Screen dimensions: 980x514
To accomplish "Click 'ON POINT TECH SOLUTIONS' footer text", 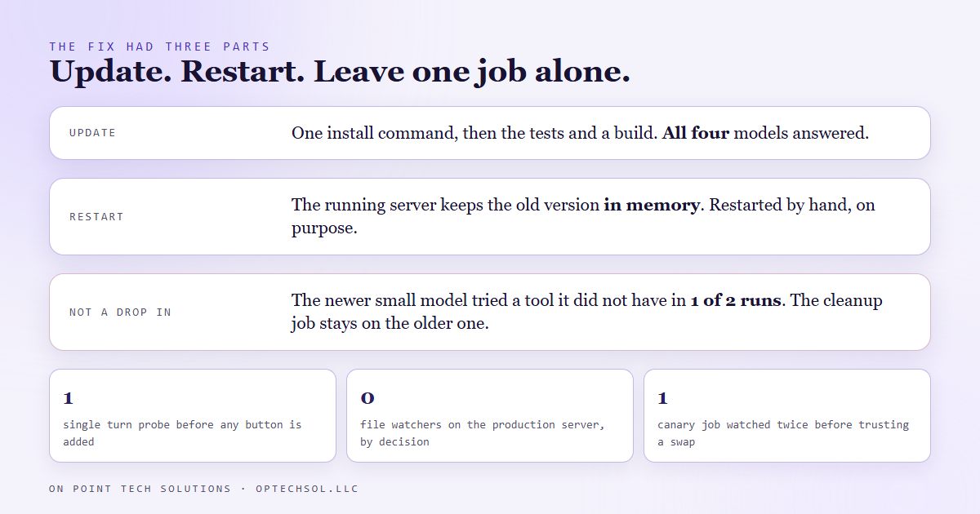I will [x=140, y=489].
